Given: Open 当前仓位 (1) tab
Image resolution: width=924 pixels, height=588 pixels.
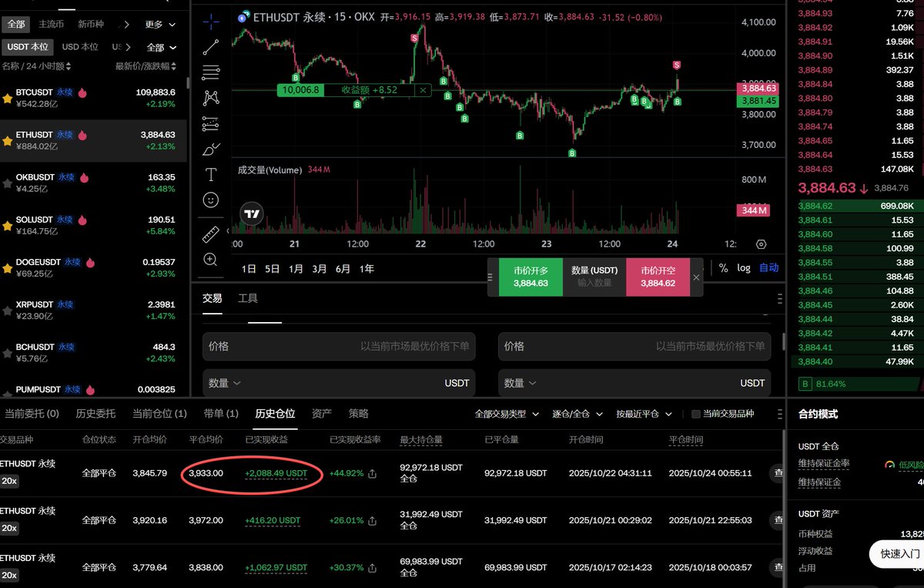Looking at the screenshot, I should 159,414.
